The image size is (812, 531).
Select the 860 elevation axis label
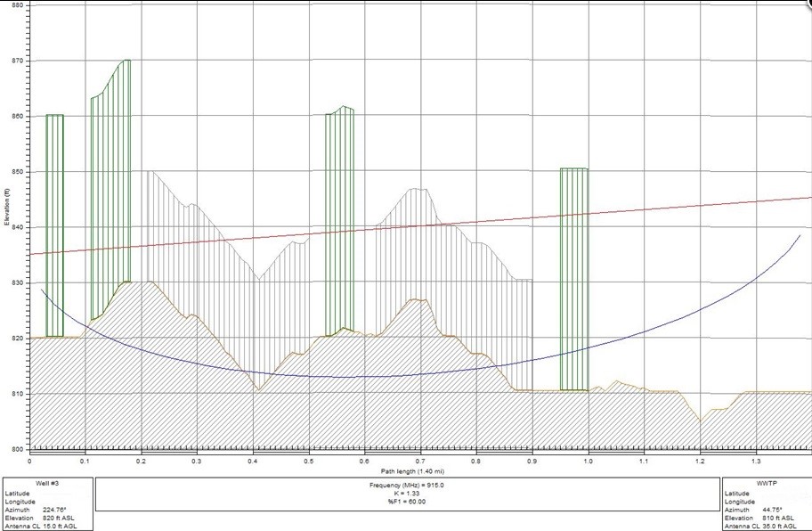(x=17, y=117)
